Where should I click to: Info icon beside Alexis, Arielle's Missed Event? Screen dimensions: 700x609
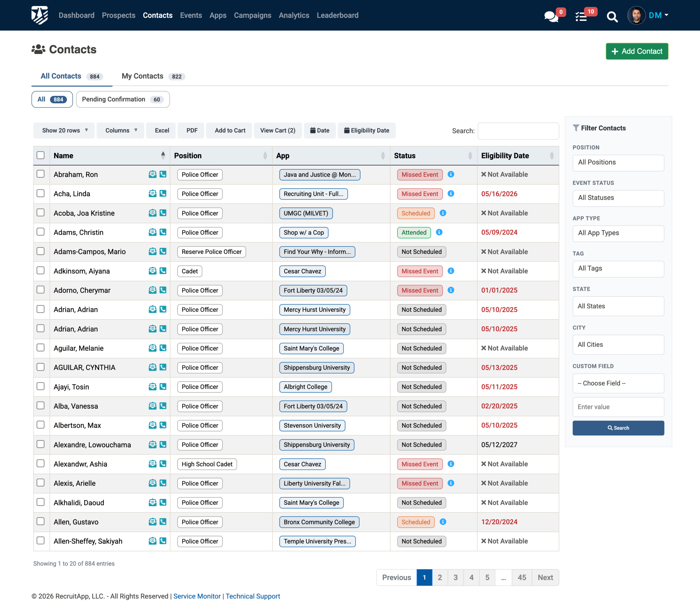click(x=451, y=483)
